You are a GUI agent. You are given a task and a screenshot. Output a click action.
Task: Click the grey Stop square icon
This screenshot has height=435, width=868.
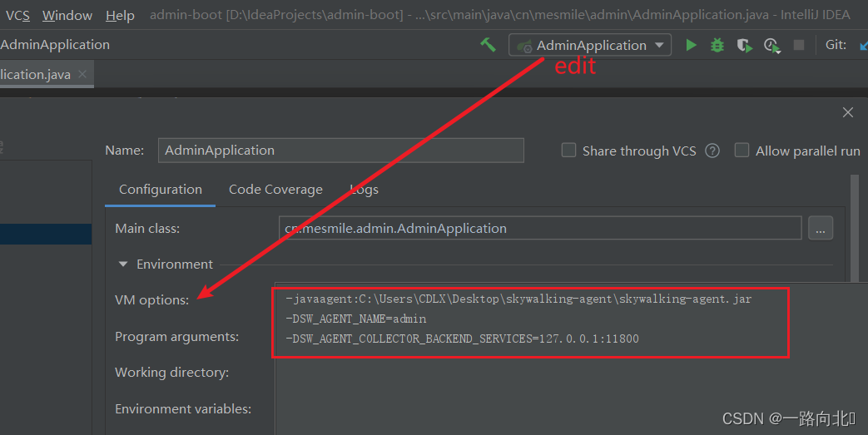799,45
